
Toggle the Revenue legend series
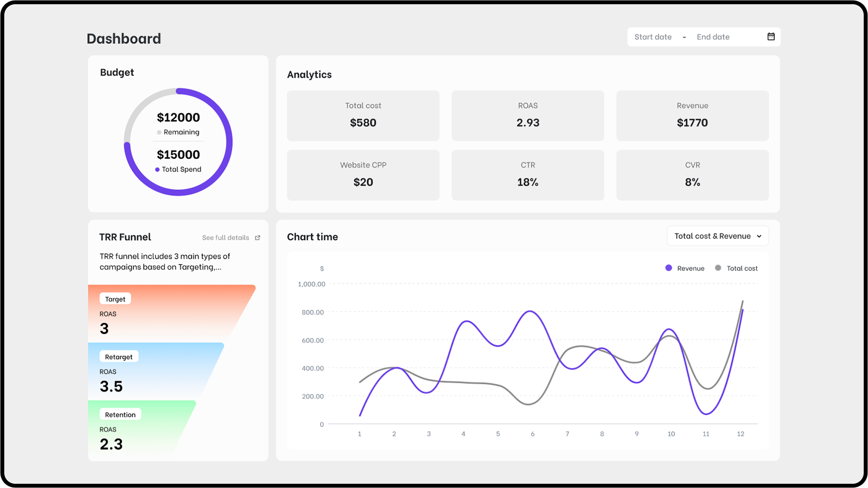pos(685,268)
